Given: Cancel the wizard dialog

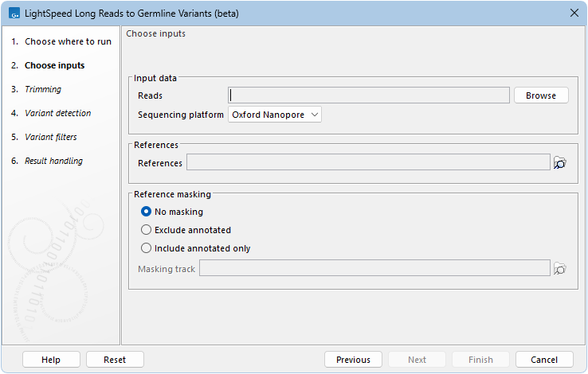Looking at the screenshot, I should [x=544, y=360].
